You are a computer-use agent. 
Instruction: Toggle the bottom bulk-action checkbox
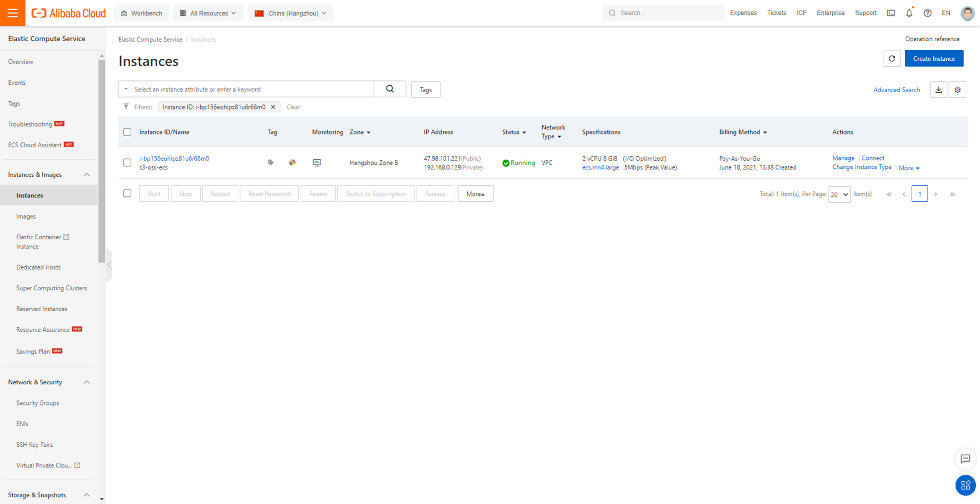pos(128,193)
